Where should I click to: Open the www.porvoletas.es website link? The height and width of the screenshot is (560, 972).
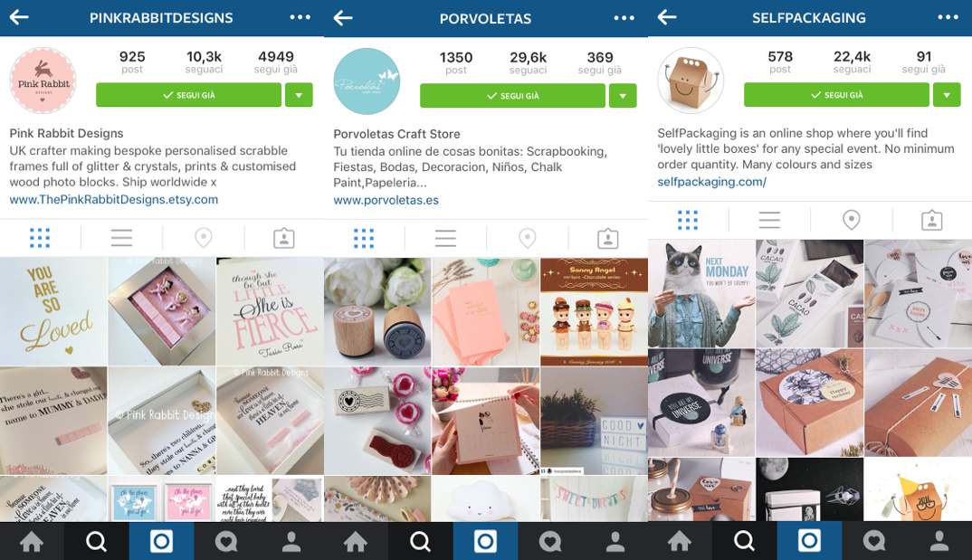(386, 200)
